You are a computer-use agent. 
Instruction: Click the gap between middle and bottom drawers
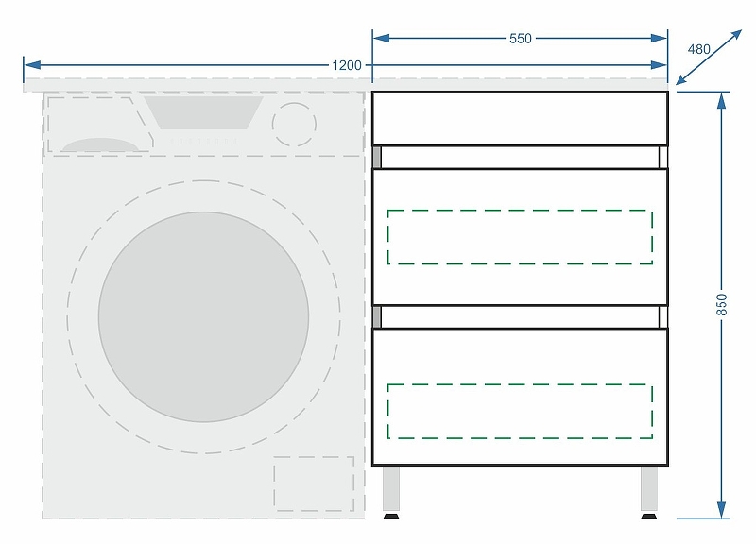point(520,315)
